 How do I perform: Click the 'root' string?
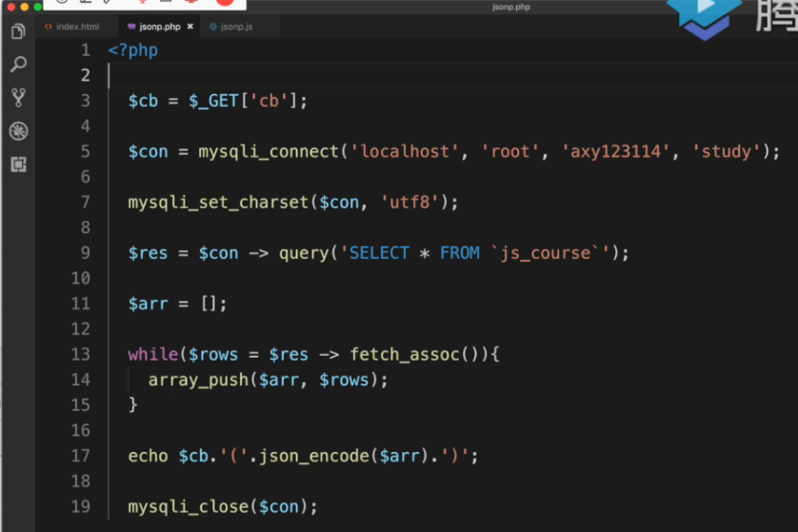(x=509, y=151)
